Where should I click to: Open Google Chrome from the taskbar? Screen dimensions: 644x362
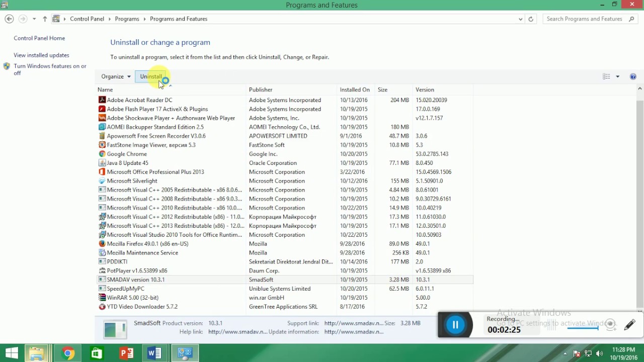coord(67,353)
